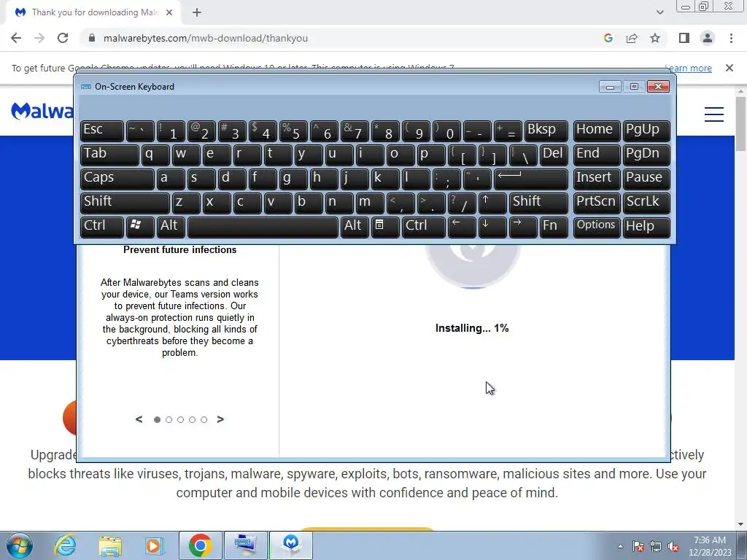View site info via padlock icon
Viewport: 747px width, 560px height.
(92, 38)
